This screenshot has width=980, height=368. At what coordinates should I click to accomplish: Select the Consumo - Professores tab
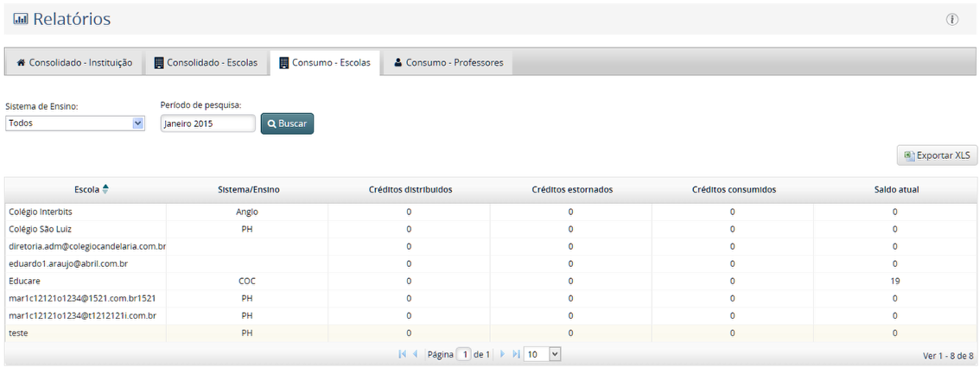click(448, 62)
